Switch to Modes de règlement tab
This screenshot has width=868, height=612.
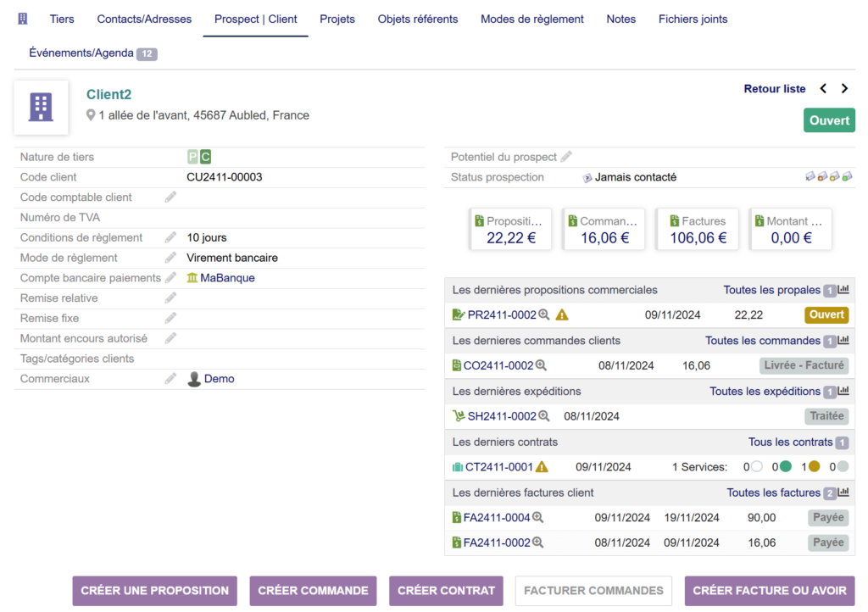(531, 19)
